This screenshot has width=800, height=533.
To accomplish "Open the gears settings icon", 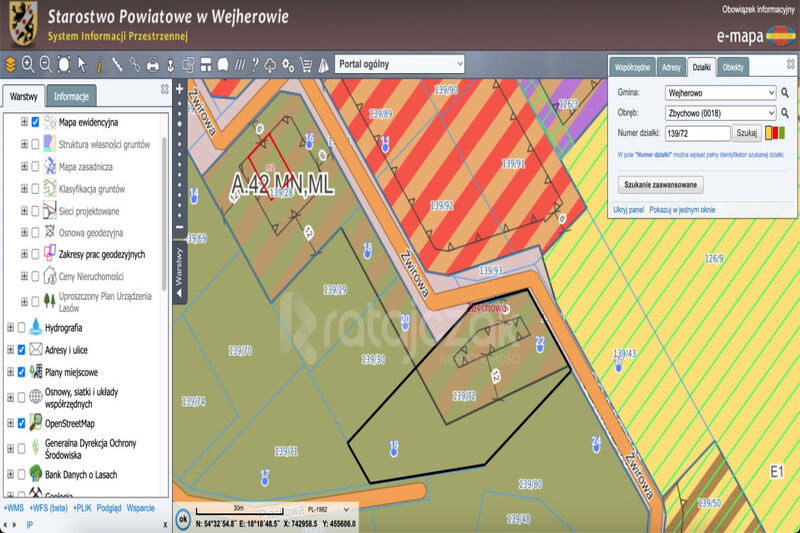I will (288, 65).
